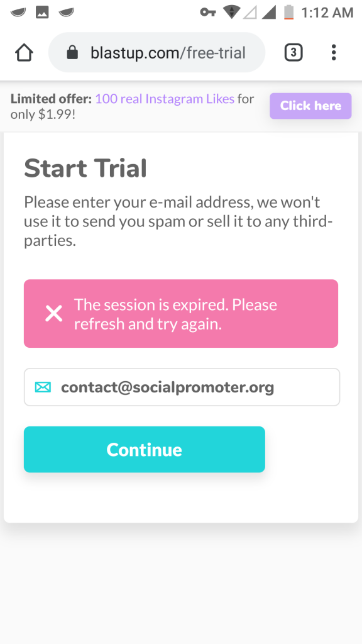Tap the battery status icon
Image resolution: width=362 pixels, height=644 pixels.
click(289, 12)
